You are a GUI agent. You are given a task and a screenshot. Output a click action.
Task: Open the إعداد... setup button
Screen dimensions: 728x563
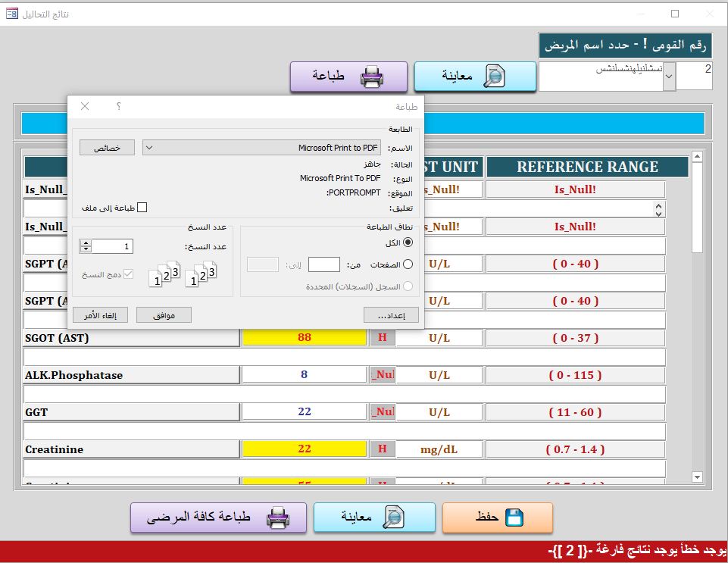coord(391,314)
